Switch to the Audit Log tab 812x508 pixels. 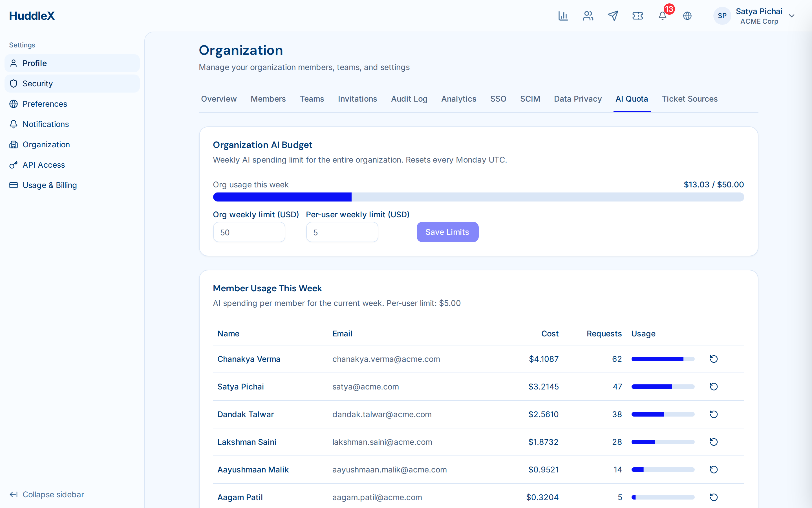click(409, 99)
